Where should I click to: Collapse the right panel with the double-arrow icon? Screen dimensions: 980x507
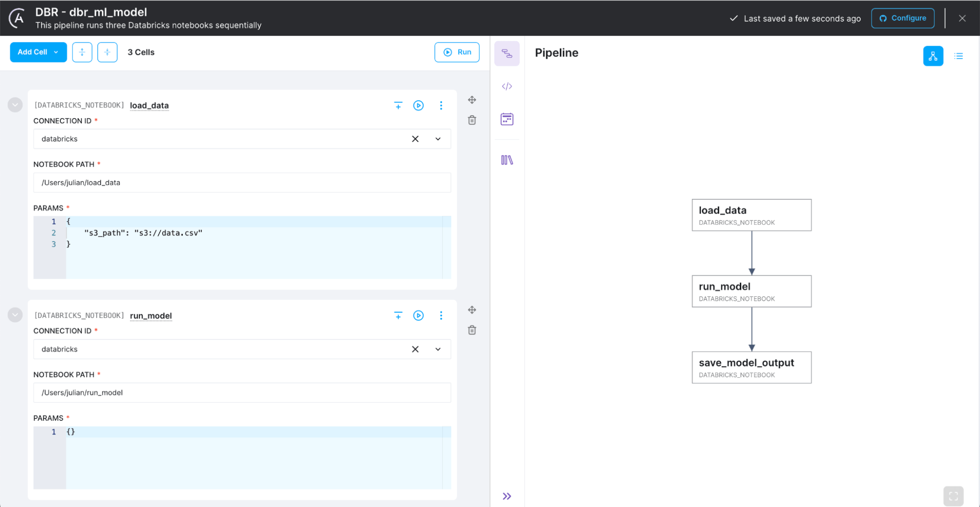pyautogui.click(x=507, y=496)
